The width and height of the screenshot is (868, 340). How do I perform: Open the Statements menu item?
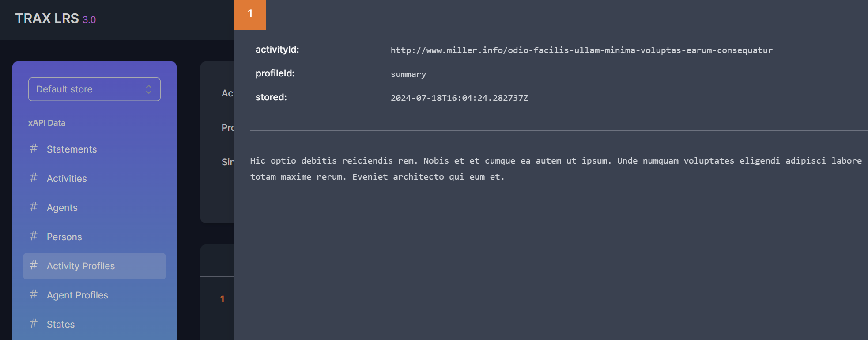pyautogui.click(x=72, y=149)
